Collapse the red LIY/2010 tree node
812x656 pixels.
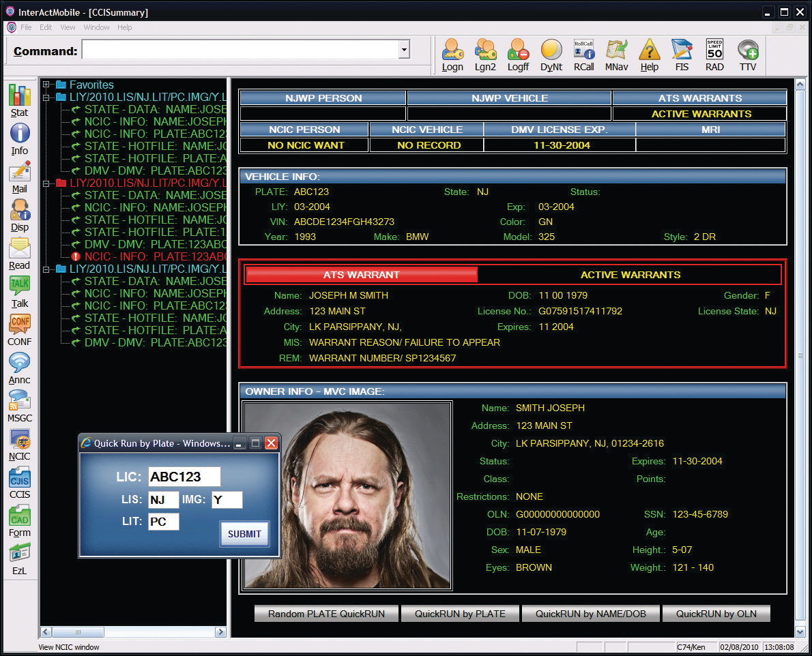46,183
